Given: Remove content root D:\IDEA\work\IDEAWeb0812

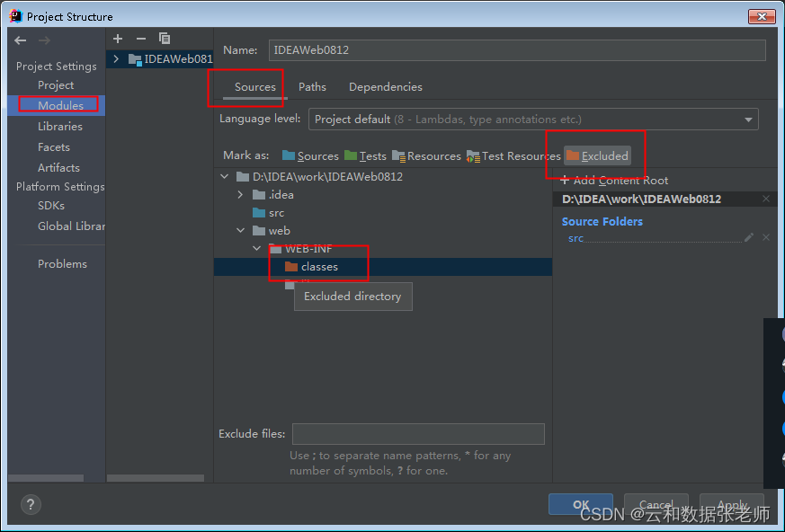Looking at the screenshot, I should click(766, 199).
